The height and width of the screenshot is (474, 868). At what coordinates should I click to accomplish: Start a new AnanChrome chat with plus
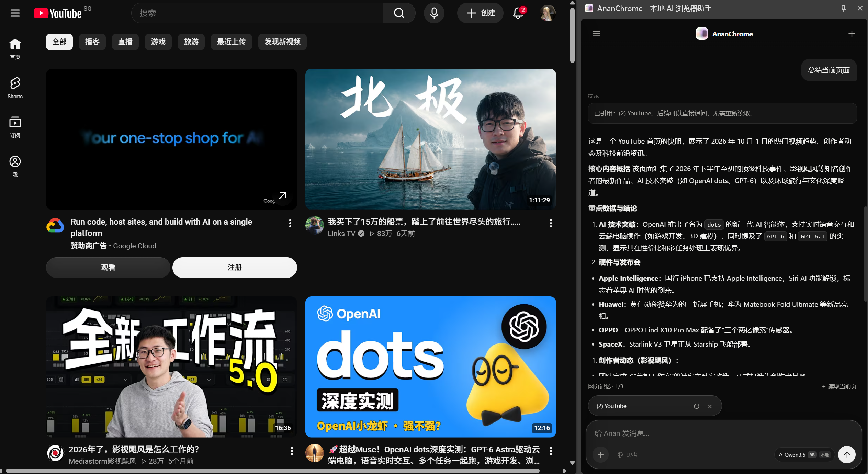click(852, 34)
